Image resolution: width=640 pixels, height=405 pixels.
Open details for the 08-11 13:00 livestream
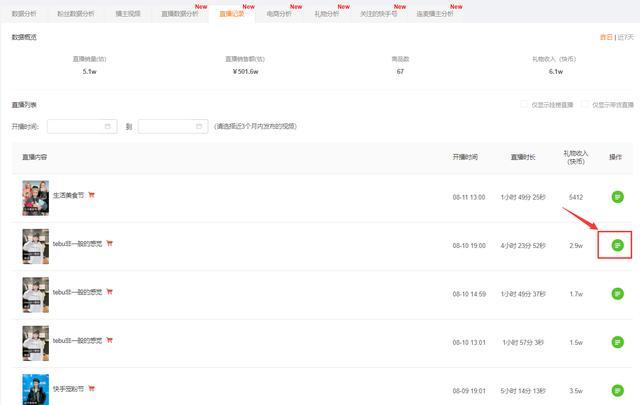click(617, 197)
